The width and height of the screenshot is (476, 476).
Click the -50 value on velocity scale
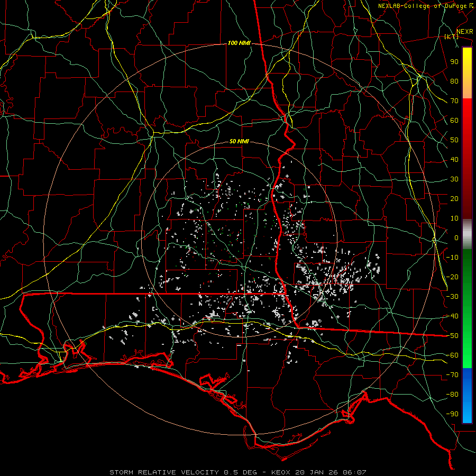pyautogui.click(x=452, y=336)
